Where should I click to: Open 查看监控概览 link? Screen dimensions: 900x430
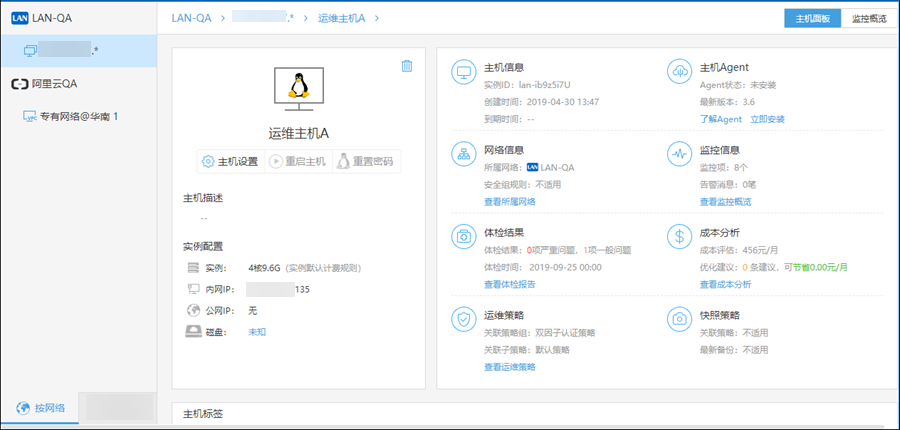click(725, 202)
